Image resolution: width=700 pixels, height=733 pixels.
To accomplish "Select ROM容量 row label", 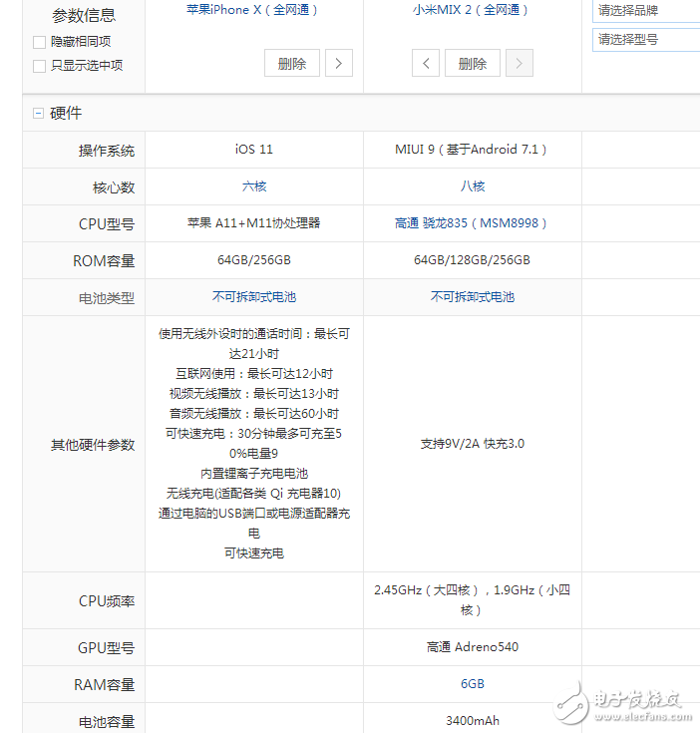I will click(104, 261).
